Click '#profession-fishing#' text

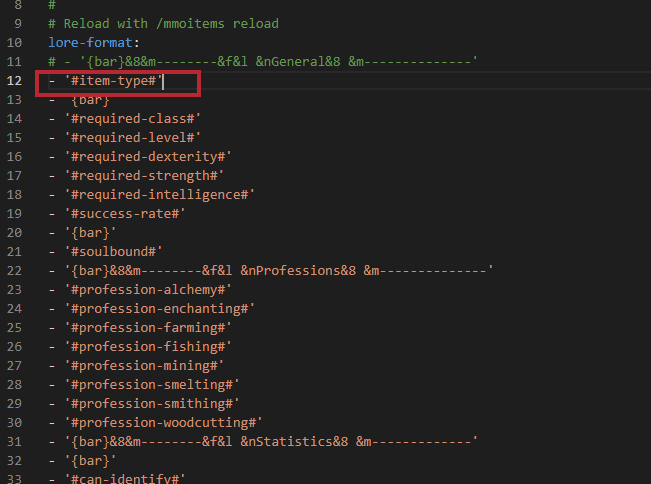[148, 347]
